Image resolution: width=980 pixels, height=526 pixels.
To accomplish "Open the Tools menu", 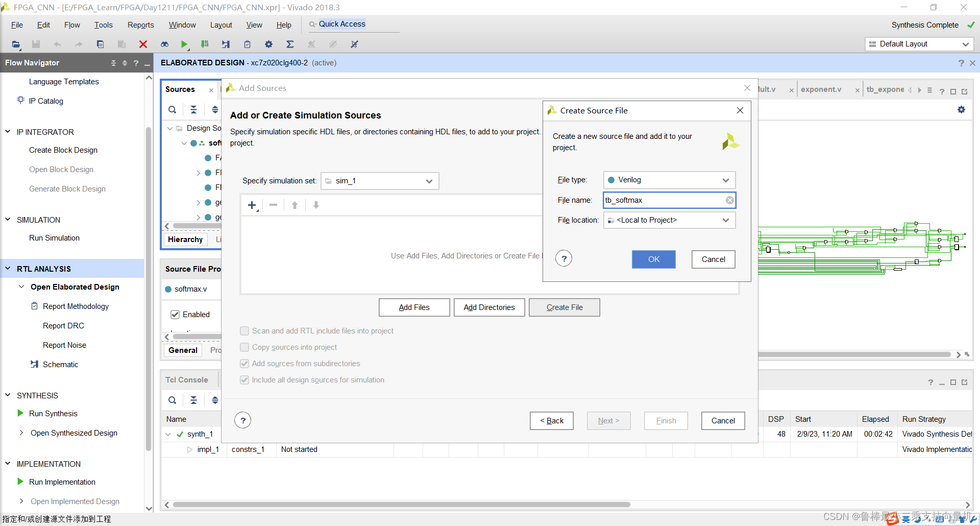I will (103, 25).
